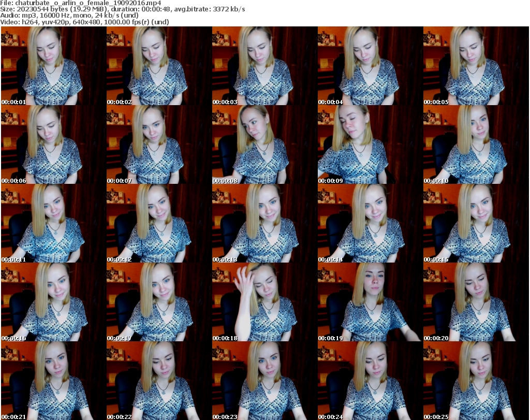Choose the 00:00:15 frame thumbnail
530x420 pixels.
pyautogui.click(x=476, y=224)
